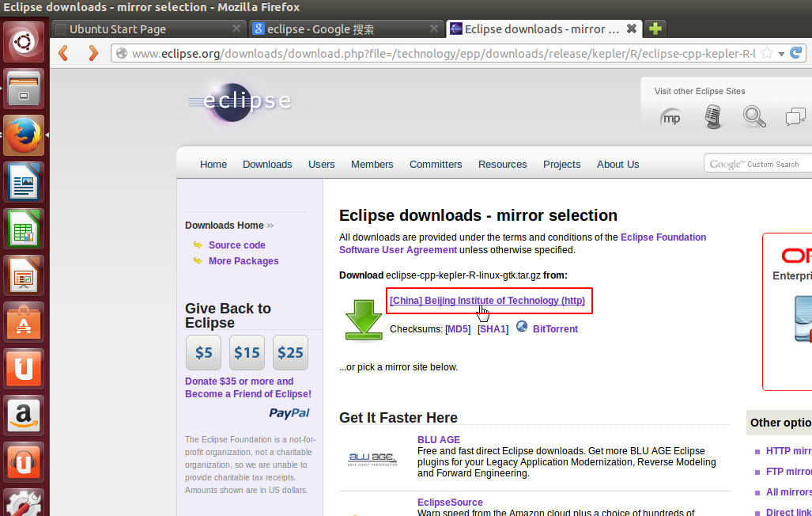Donate with the $5 button

tap(203, 353)
